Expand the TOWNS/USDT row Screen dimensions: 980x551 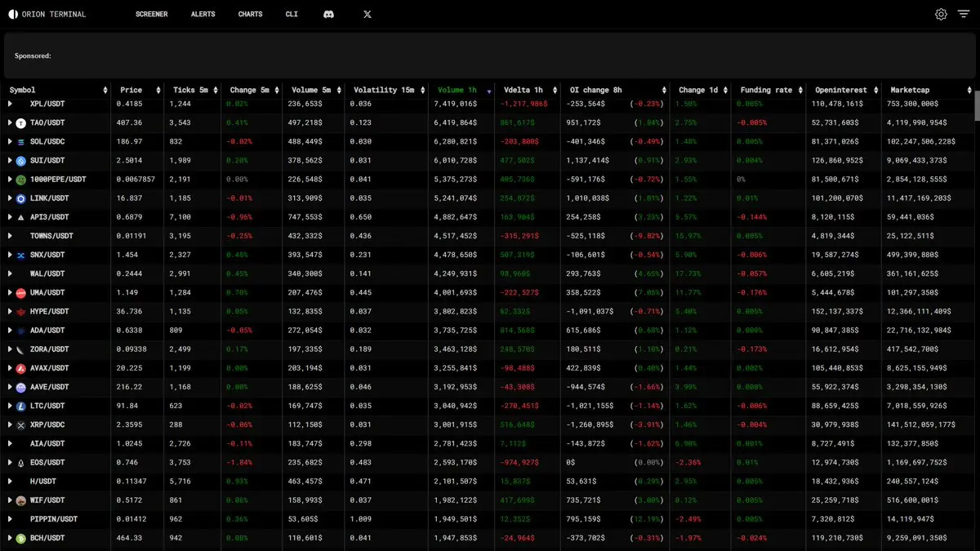click(x=10, y=236)
